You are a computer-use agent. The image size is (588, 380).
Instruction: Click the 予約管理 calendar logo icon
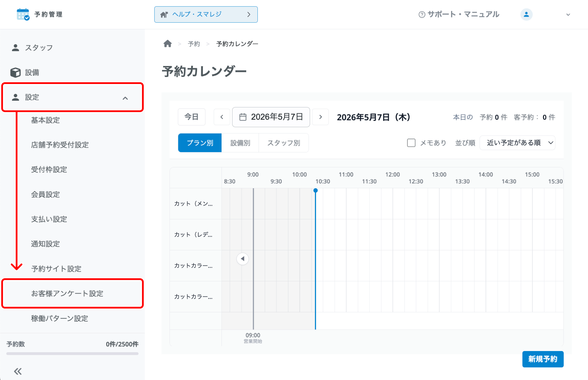[23, 14]
